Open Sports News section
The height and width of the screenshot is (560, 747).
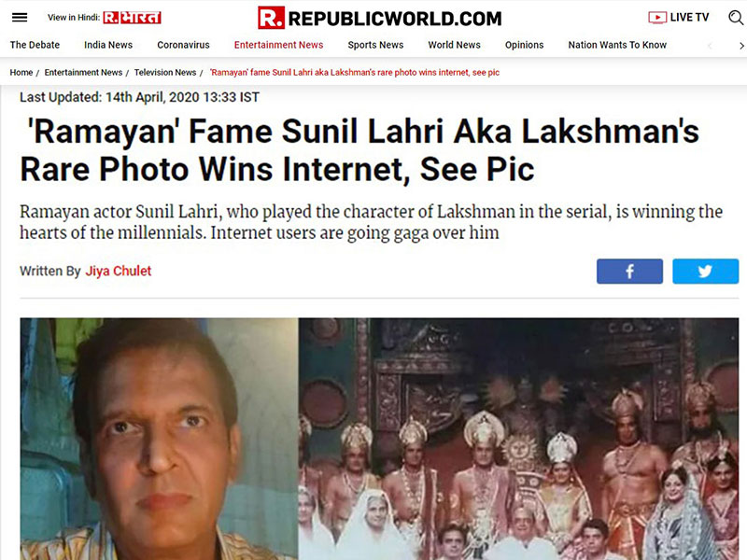click(375, 45)
